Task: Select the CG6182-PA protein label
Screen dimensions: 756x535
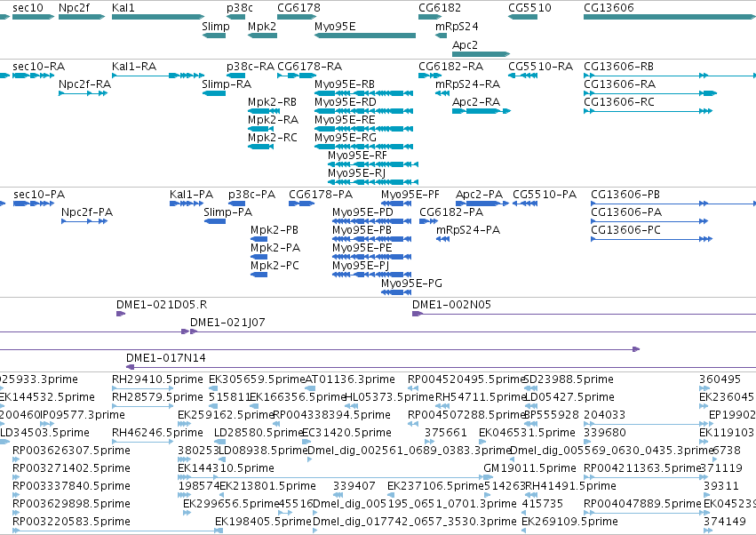Action: pos(451,212)
